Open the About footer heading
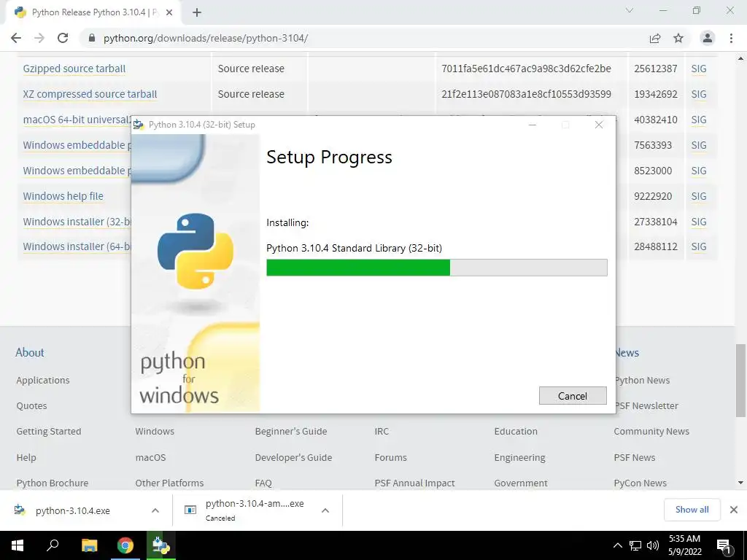This screenshot has width=747, height=560. pyautogui.click(x=29, y=352)
